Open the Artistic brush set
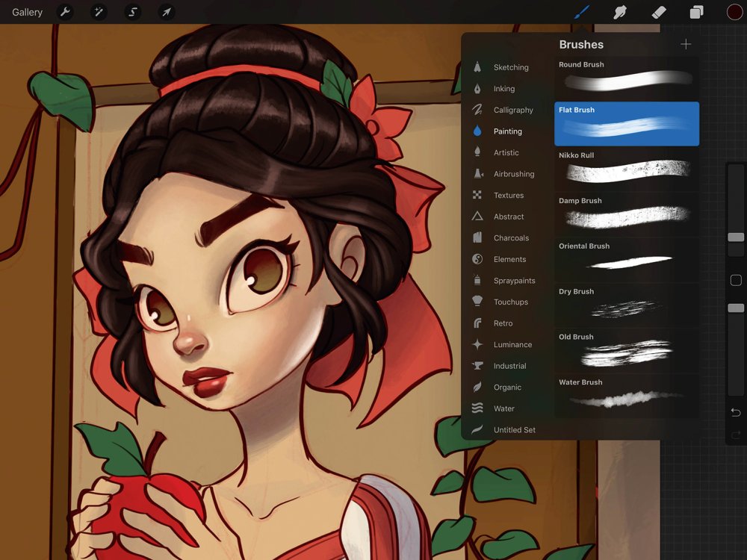The width and height of the screenshot is (747, 560). (506, 152)
